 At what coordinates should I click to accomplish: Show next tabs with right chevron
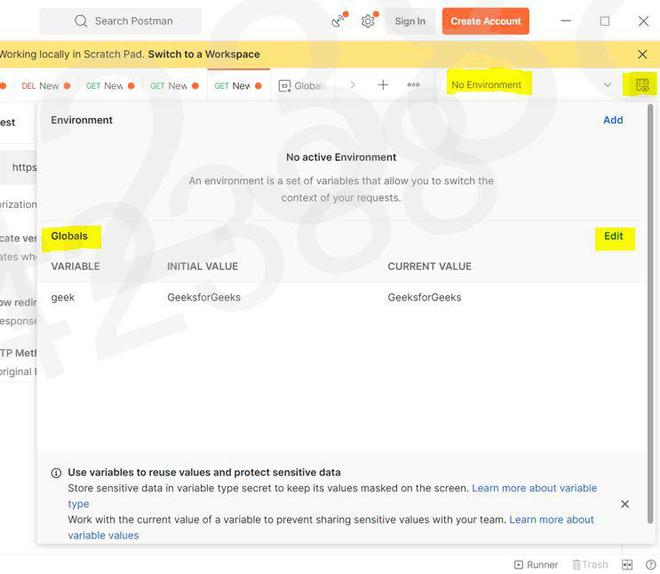[x=353, y=85]
